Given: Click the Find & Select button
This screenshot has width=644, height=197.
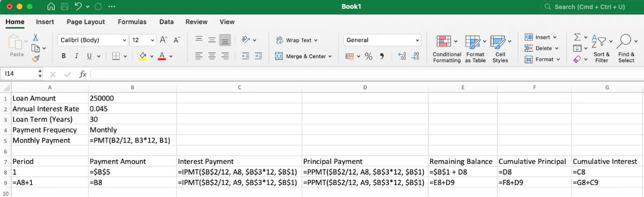Looking at the screenshot, I should tap(626, 48).
